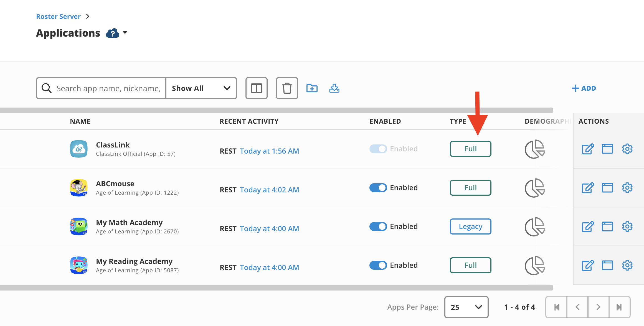Viewport: 644px width, 326px height.
Task: Open demographics pie chart for ABCmouse
Action: click(x=535, y=188)
